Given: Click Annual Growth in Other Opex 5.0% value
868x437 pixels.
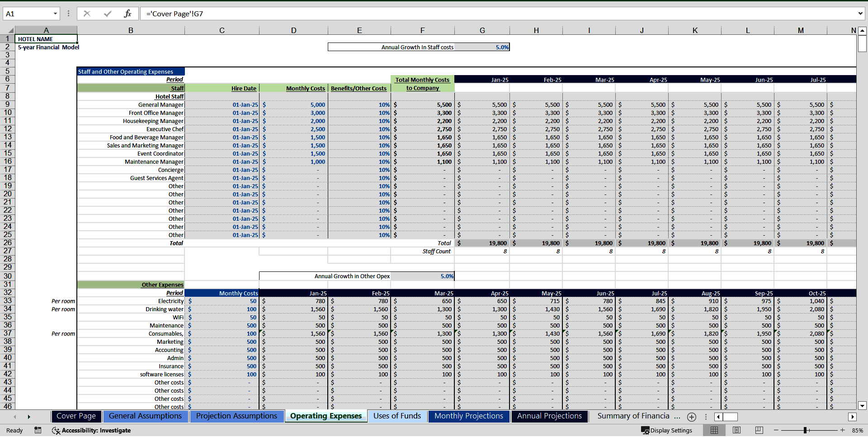Looking at the screenshot, I should coord(423,276).
